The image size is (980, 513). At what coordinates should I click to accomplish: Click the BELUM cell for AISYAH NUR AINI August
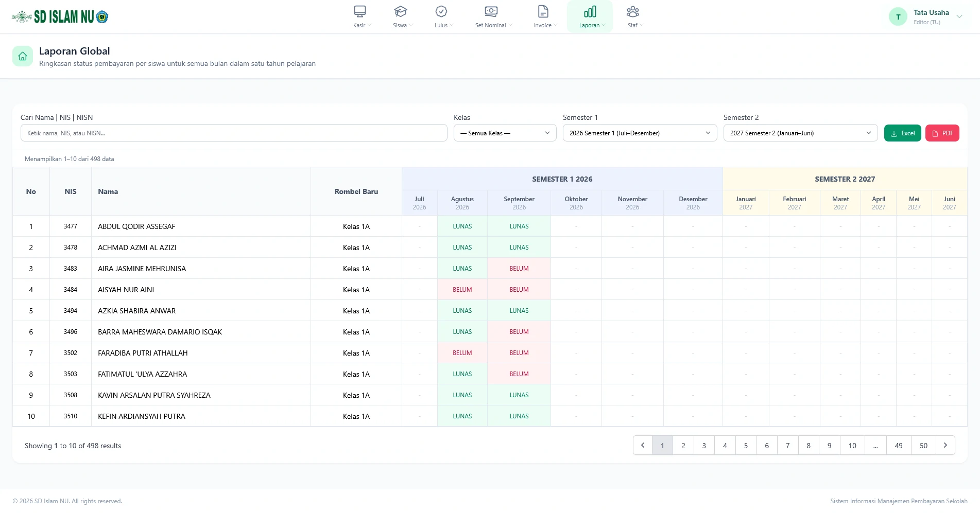point(462,290)
